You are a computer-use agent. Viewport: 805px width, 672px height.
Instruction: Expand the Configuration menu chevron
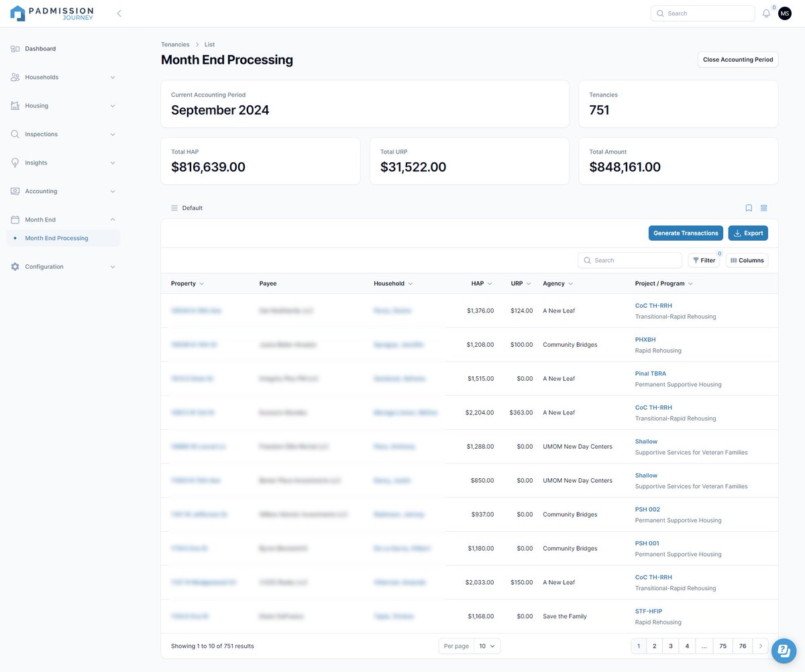[x=113, y=267]
